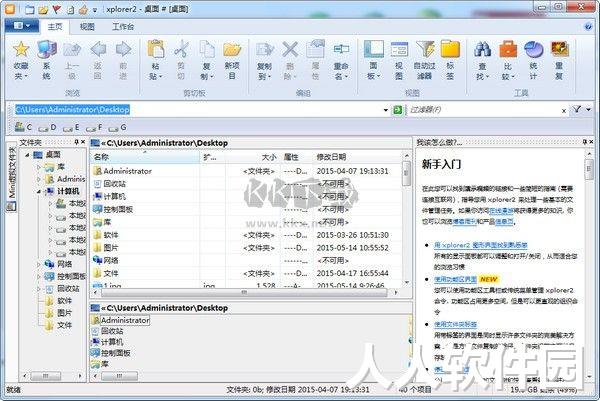Clear the filter with the x button
The width and height of the screenshot is (600, 401).
click(x=564, y=111)
